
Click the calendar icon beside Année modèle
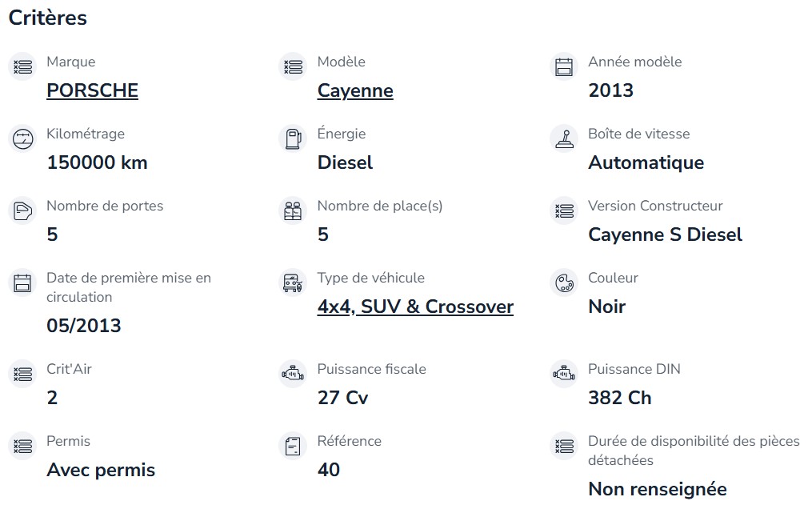point(564,67)
